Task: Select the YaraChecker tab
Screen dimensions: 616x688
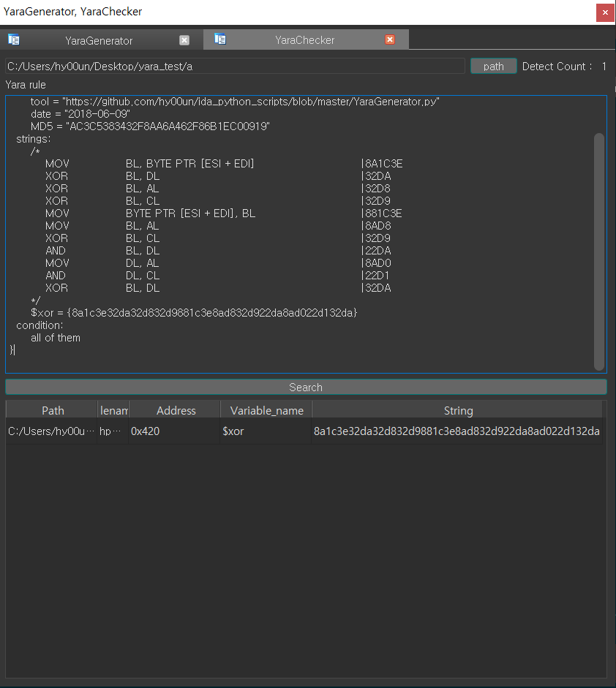Action: 304,40
